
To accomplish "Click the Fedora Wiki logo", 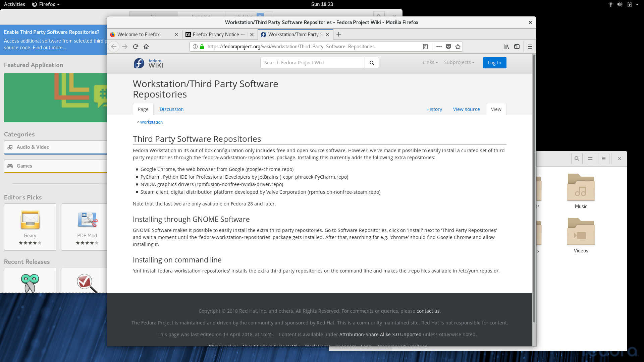I will [x=149, y=63].
